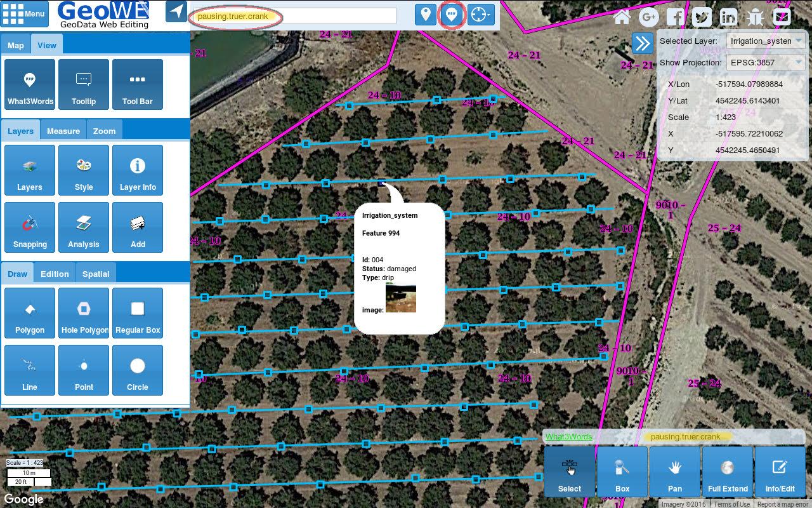Click the Add layer tool
812x508 pixels.
click(x=138, y=227)
